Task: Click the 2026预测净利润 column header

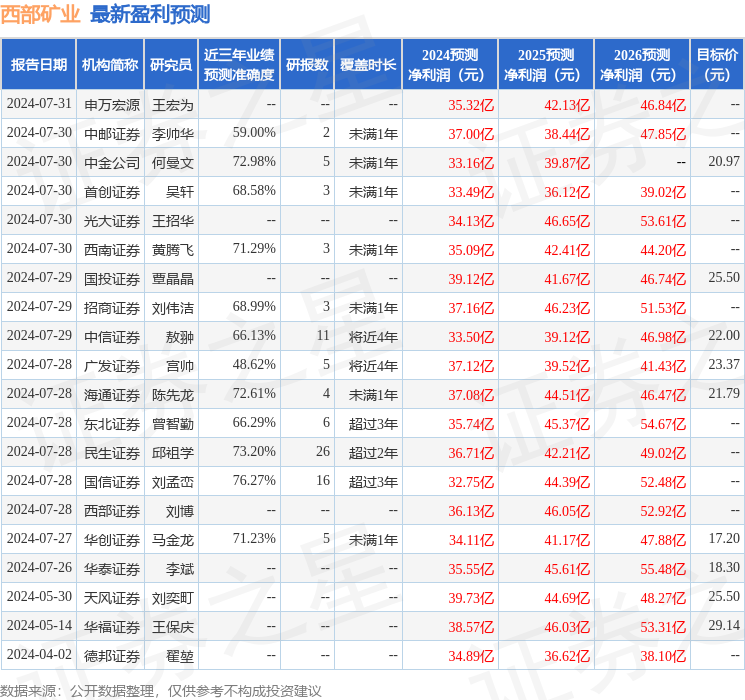Action: [642, 65]
